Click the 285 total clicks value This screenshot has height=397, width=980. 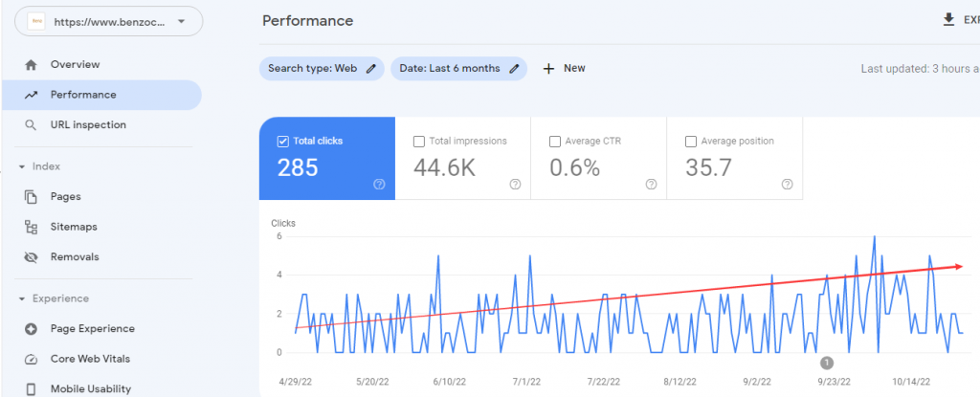298,167
